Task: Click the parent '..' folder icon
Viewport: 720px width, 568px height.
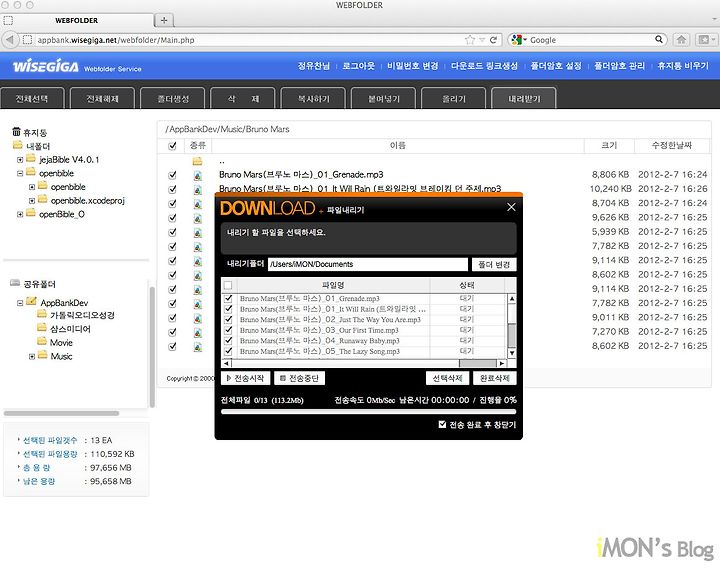Action: pyautogui.click(x=197, y=161)
